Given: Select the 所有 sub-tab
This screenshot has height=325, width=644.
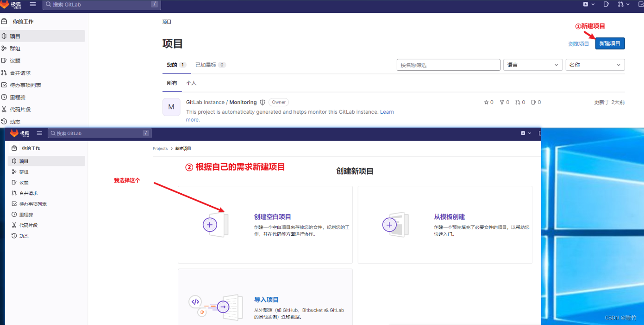Looking at the screenshot, I should coord(172,83).
